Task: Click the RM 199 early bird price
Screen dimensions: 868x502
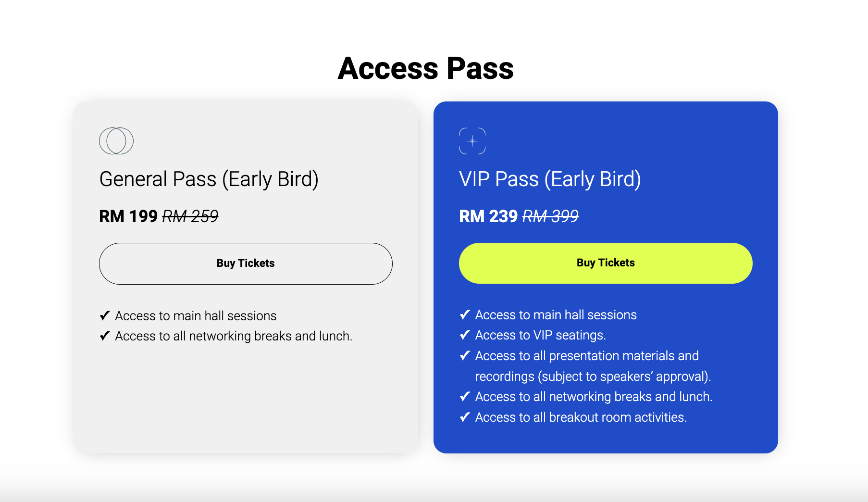Action: click(128, 216)
